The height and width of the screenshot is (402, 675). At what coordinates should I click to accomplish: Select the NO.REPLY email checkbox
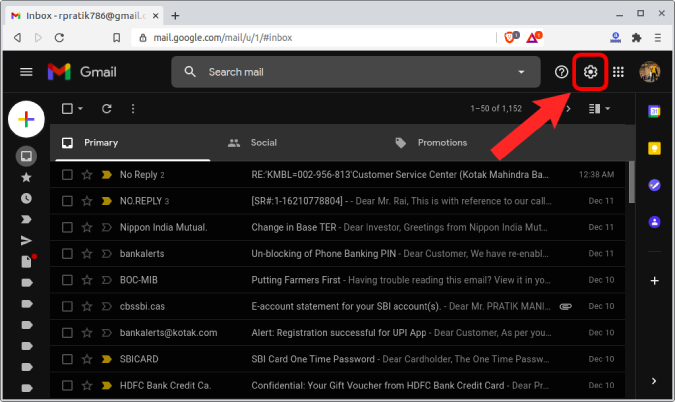67,201
